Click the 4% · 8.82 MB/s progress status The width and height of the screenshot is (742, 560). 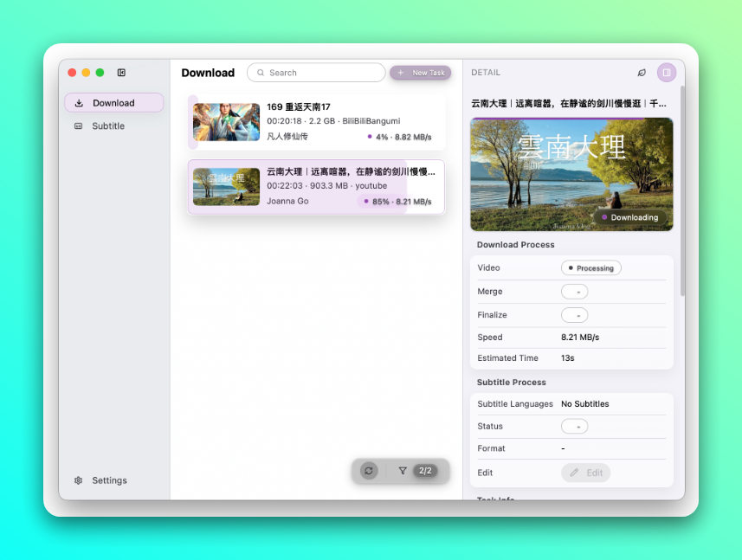pos(399,137)
